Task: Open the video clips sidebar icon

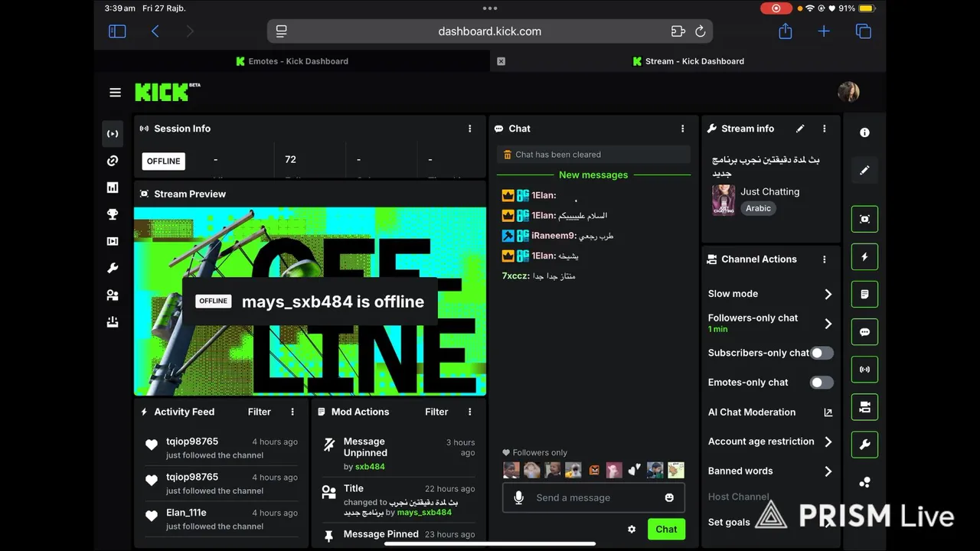Action: tap(113, 242)
